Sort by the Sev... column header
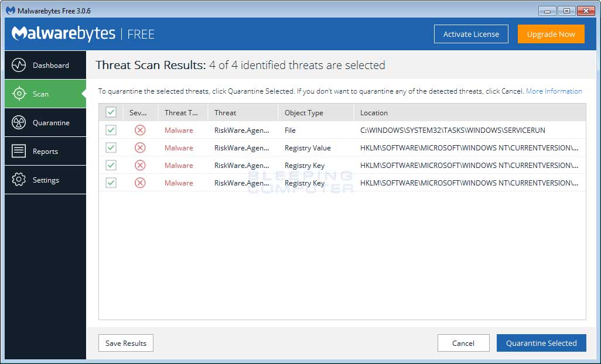 coord(140,112)
